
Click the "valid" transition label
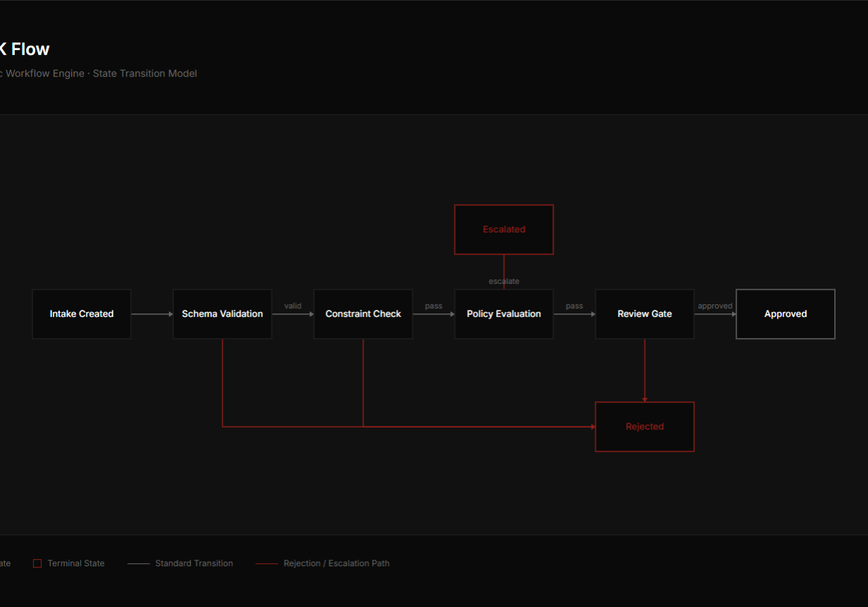click(x=292, y=306)
